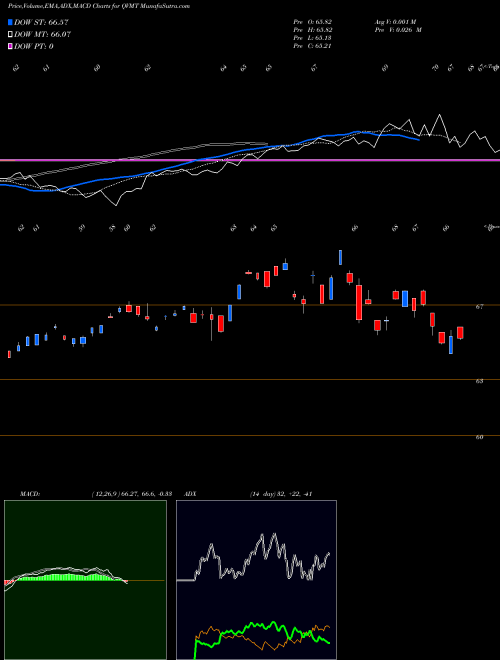Screen dimensions: 500x660
Task: Click the ADX indicator chart panel
Action: 256,580
